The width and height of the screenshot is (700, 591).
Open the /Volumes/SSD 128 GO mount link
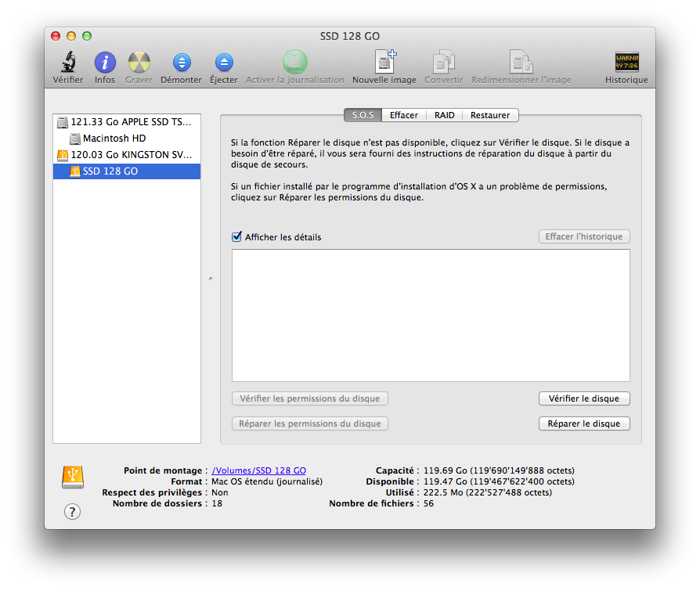[x=259, y=470]
